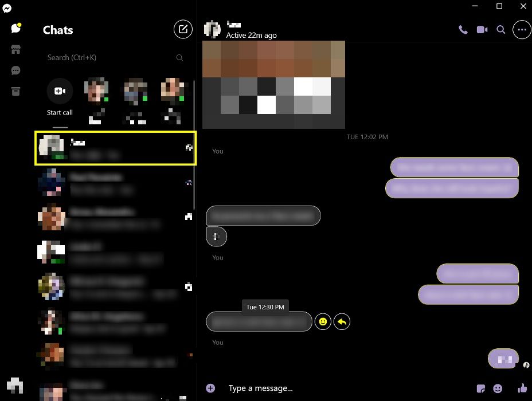Attach media using the plus icon
The width and height of the screenshot is (532, 401).
210,388
